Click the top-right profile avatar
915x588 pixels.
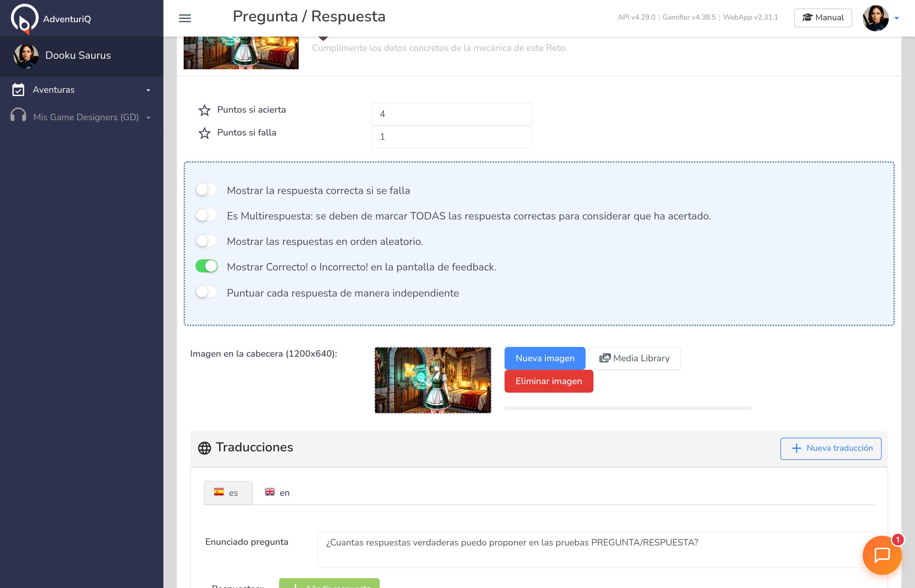pyautogui.click(x=875, y=18)
